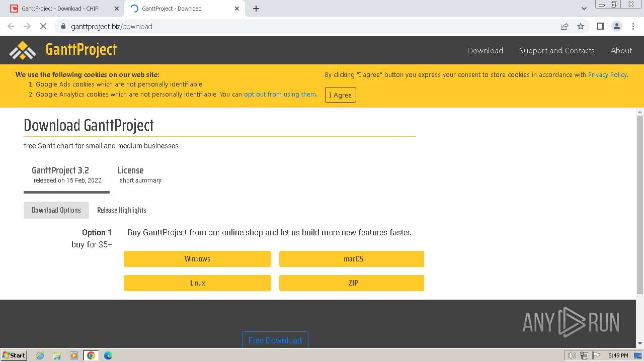
Task: Click the taskbar clock showing 5:49 PM
Action: [x=618, y=355]
